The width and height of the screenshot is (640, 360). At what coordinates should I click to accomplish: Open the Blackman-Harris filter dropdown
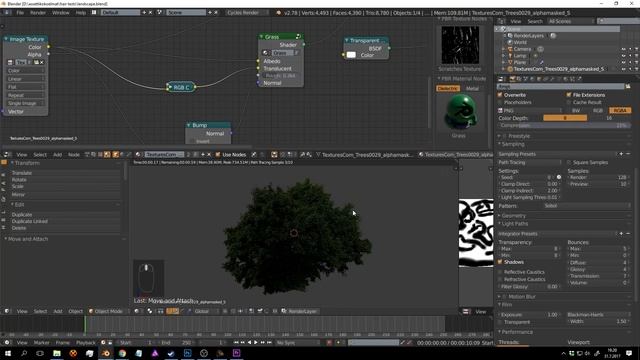click(x=598, y=315)
